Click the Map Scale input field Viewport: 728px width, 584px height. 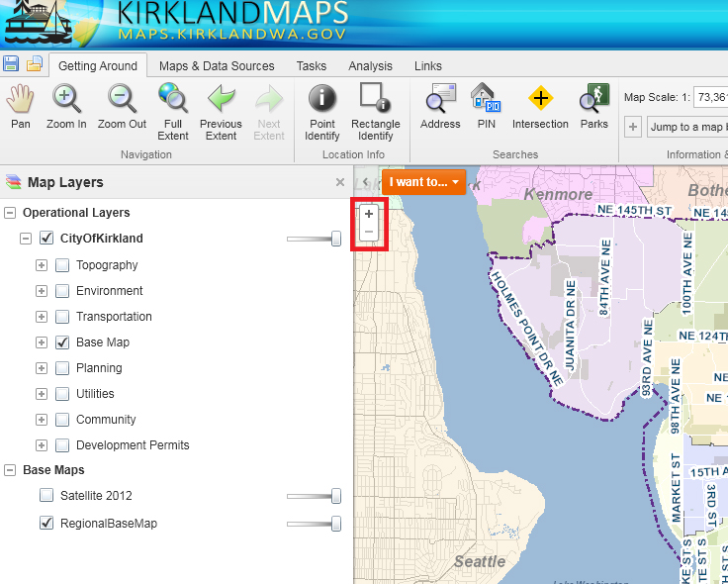[710, 97]
